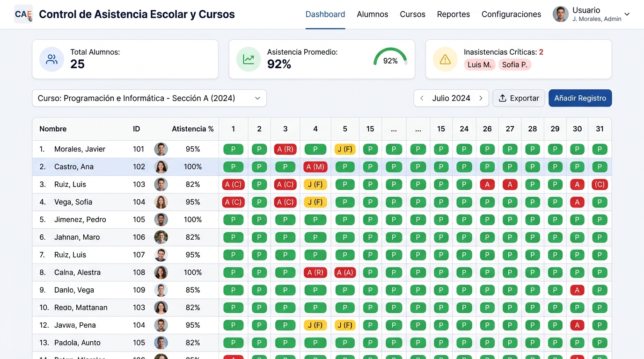Select the Jahnan, Maro row name
Viewport: 644px width, 359px height.
point(77,237)
